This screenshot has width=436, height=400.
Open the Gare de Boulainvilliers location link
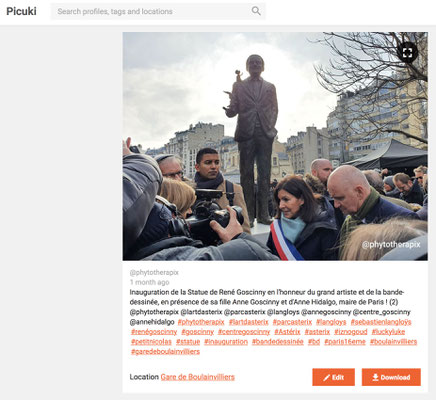pos(197,377)
